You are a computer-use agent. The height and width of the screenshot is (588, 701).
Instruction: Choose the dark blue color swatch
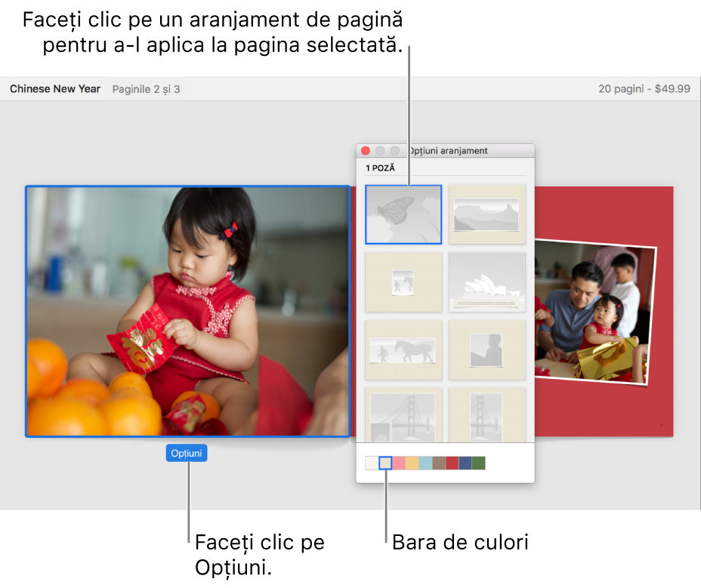[465, 463]
